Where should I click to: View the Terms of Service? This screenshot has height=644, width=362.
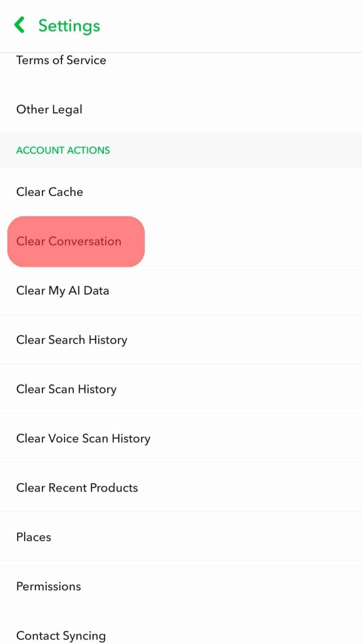click(61, 60)
